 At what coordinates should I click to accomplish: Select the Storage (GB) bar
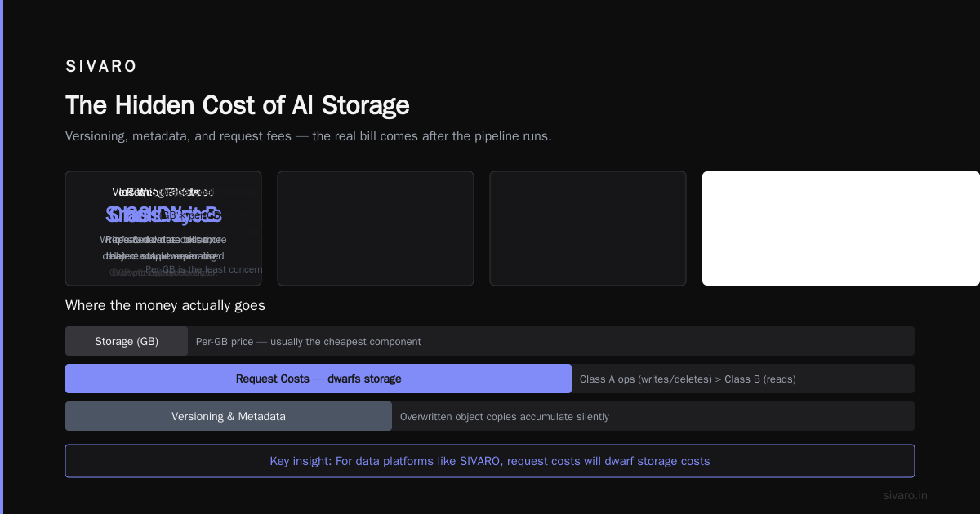click(127, 341)
